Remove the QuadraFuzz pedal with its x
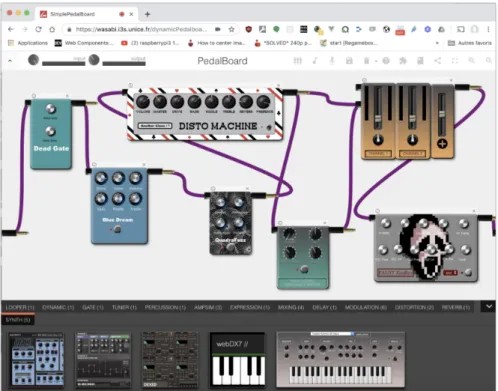This screenshot has height=391, width=498. (x=247, y=189)
